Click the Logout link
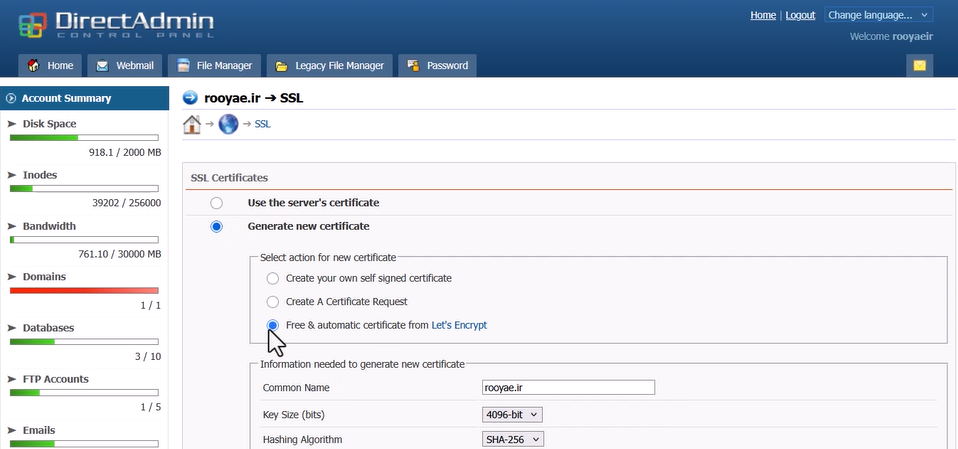Viewport: 958px width, 449px height. [x=800, y=15]
